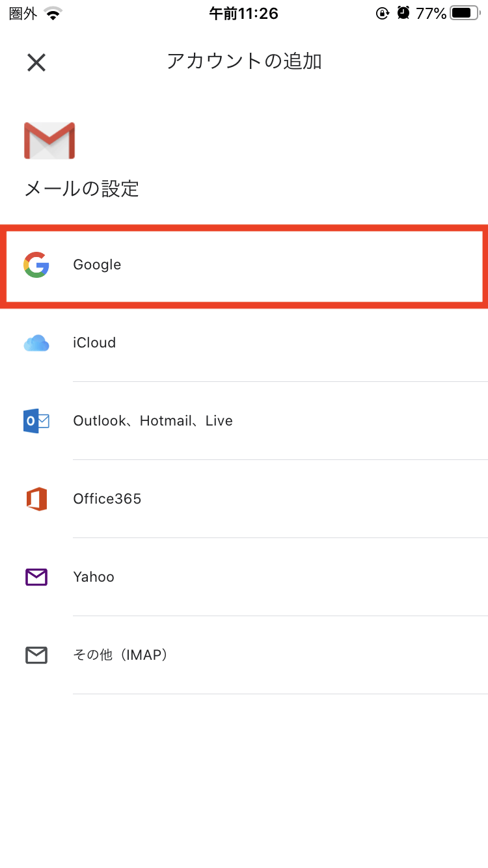Close the account add screen with X

point(36,62)
